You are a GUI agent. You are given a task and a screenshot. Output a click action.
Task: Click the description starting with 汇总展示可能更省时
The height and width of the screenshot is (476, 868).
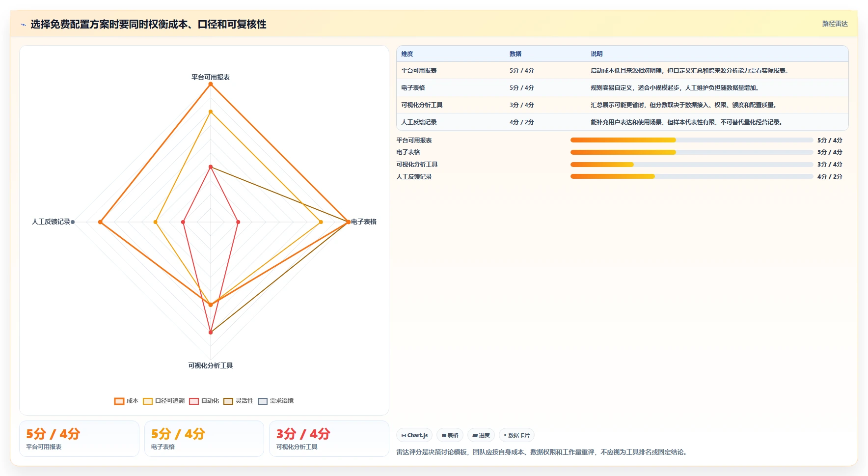pos(684,105)
